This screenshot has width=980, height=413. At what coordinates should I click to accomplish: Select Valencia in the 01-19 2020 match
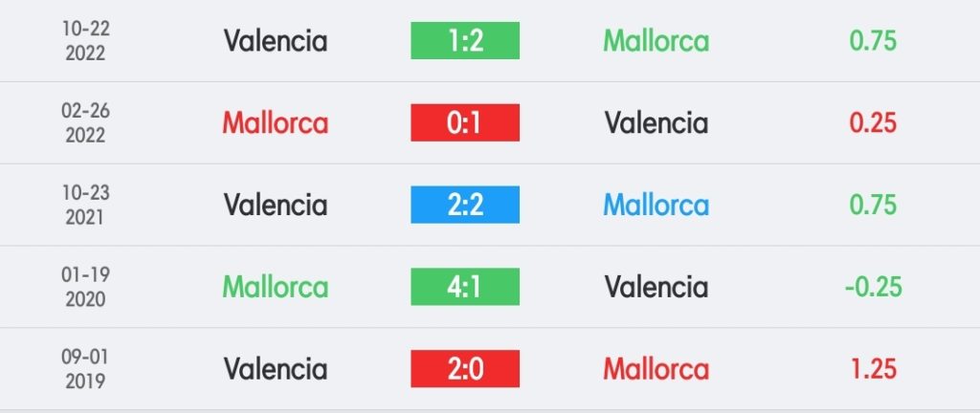coord(657,287)
